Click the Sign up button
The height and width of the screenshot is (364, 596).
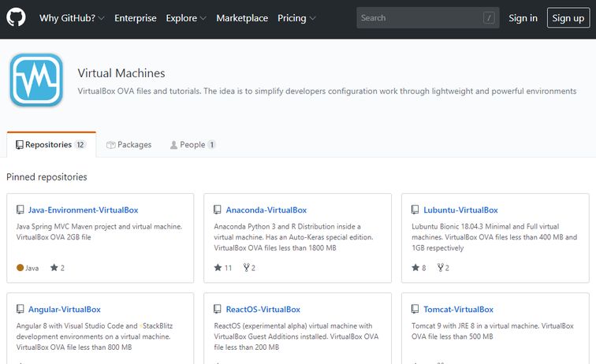(568, 18)
